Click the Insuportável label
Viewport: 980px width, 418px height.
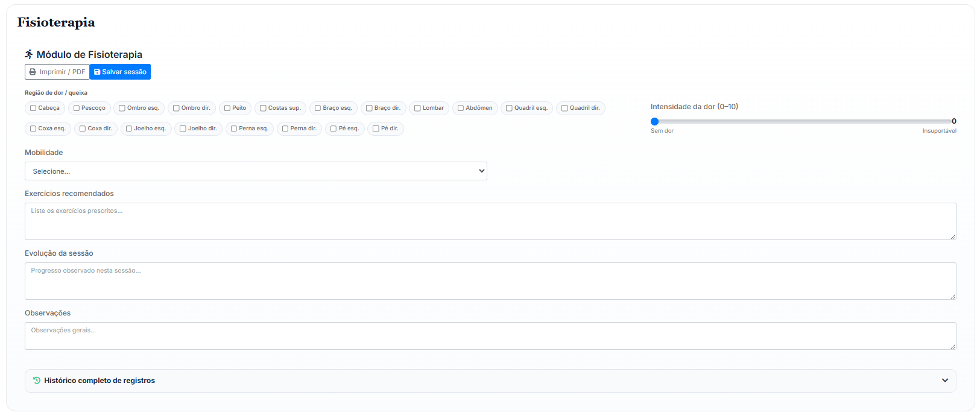click(939, 131)
